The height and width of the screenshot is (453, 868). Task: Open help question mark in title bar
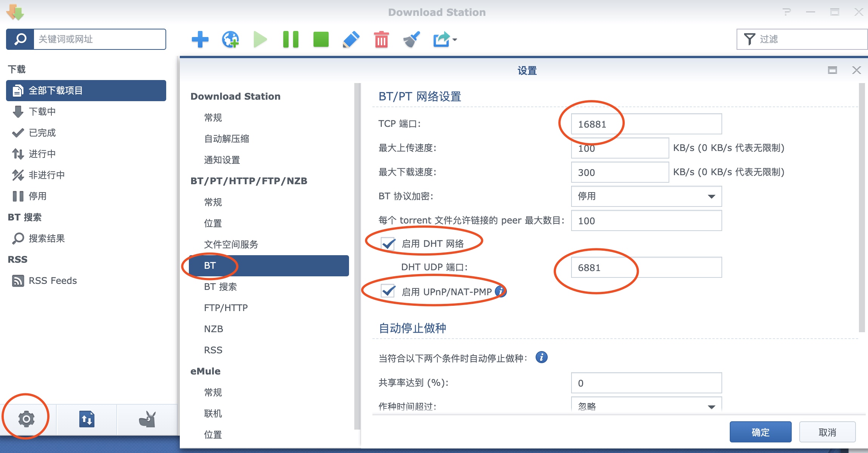(x=787, y=12)
